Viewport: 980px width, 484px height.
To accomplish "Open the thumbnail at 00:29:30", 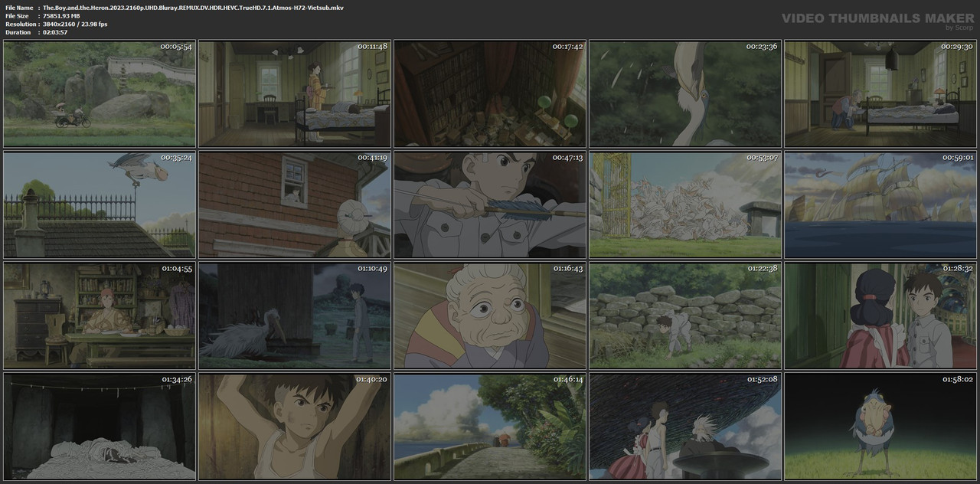I will click(880, 94).
